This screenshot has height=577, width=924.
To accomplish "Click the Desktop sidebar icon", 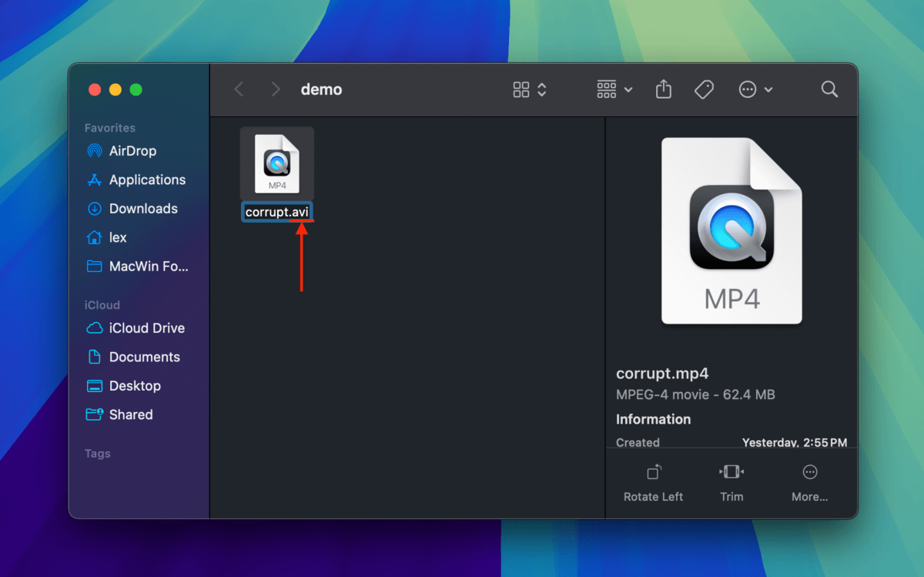I will click(x=95, y=386).
